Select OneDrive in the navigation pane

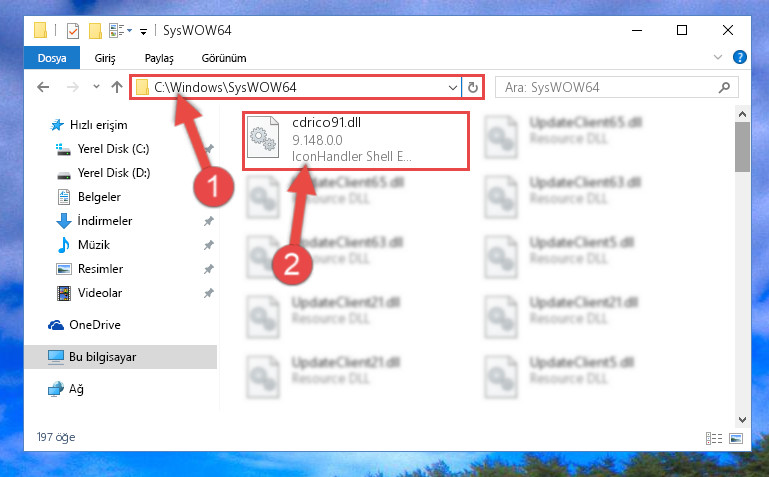pos(95,325)
